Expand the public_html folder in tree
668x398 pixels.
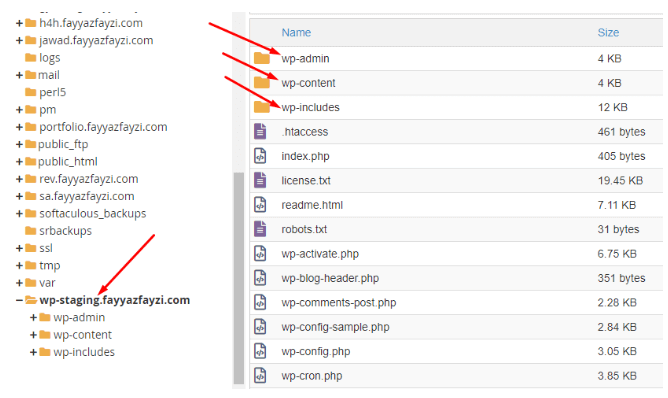click(x=19, y=162)
